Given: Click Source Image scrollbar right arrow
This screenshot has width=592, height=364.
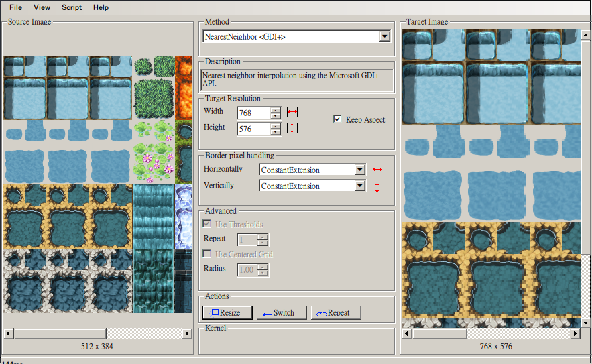Looking at the screenshot, I should tap(187, 333).
